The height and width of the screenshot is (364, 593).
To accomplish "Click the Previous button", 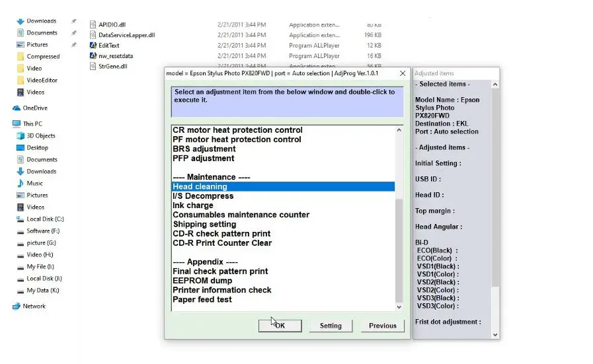I will 382,326.
